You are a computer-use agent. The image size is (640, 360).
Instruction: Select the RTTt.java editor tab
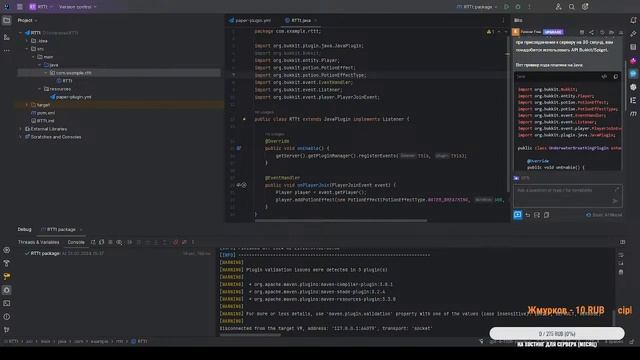point(301,20)
